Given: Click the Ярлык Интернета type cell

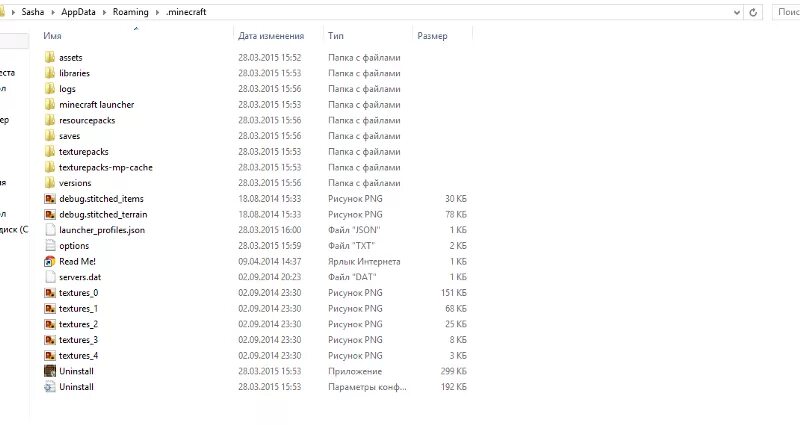Looking at the screenshot, I should (x=364, y=262).
